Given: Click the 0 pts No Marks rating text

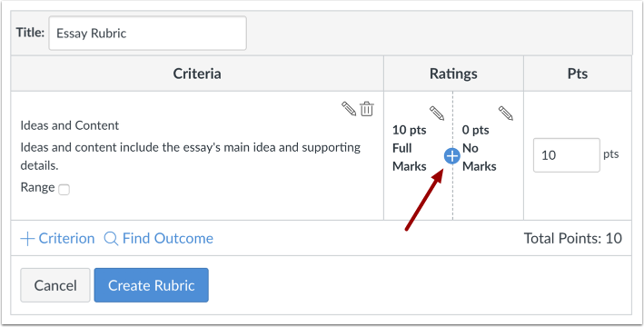Looking at the screenshot, I should pos(479,148).
